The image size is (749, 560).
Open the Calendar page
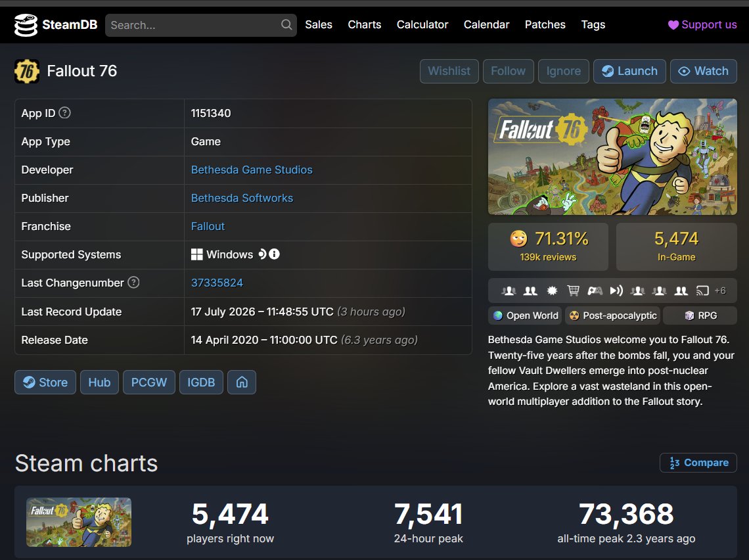pyautogui.click(x=486, y=25)
